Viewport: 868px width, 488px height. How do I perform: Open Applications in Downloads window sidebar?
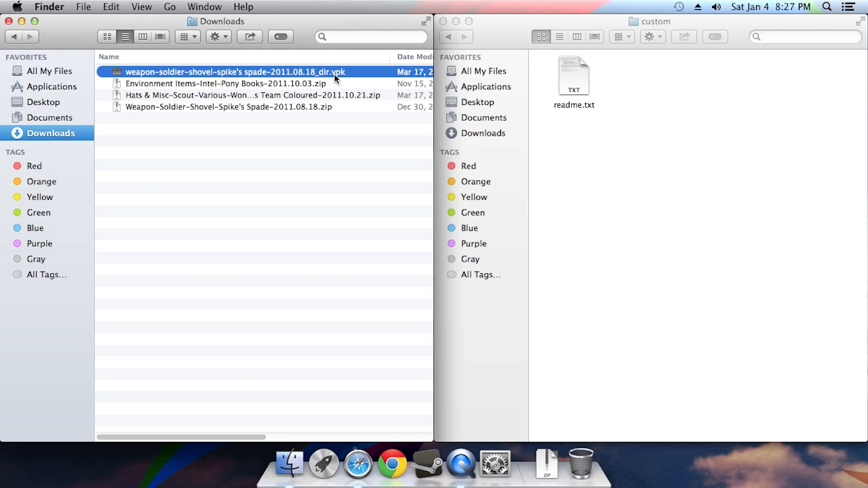[x=47, y=87]
